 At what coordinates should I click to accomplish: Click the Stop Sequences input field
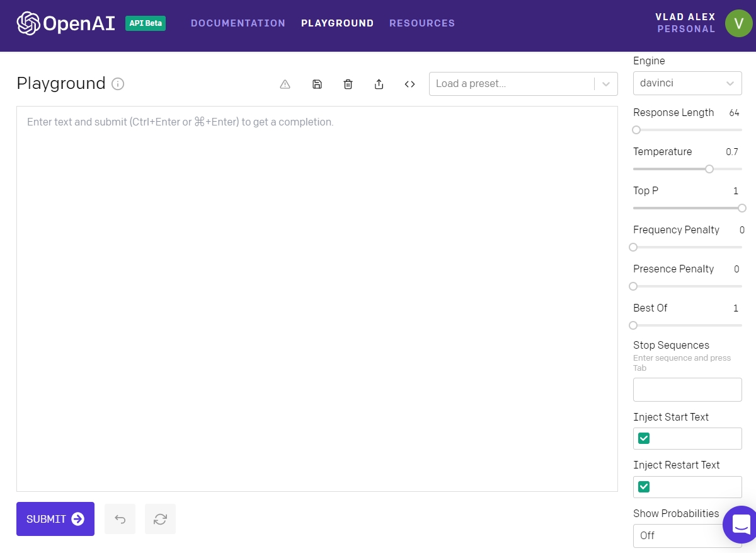pyautogui.click(x=687, y=390)
